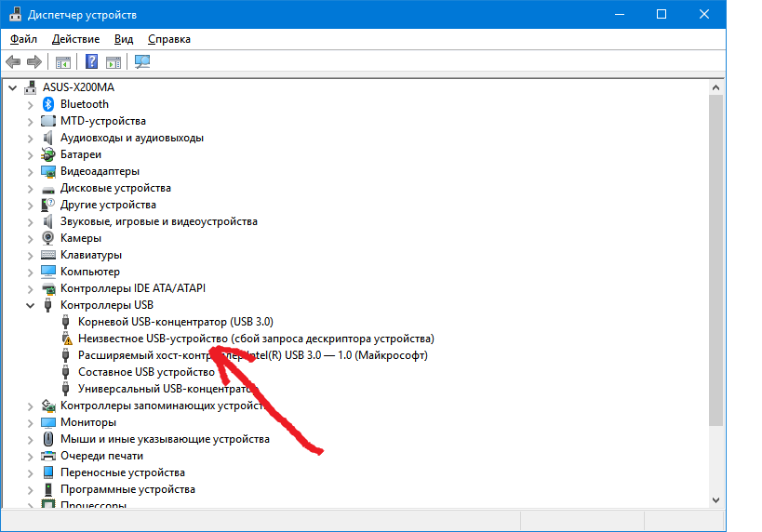Click the Bluetooth category icon
Image resolution: width=762 pixels, height=532 pixels.
(x=48, y=104)
